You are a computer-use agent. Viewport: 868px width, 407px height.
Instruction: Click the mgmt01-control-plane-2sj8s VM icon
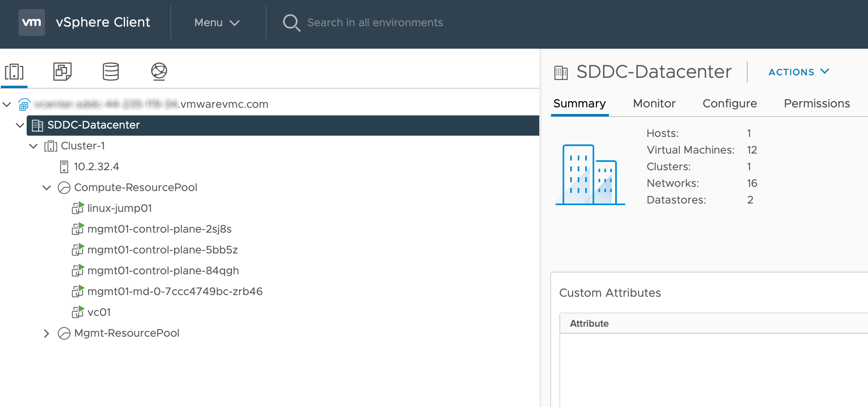pyautogui.click(x=78, y=229)
